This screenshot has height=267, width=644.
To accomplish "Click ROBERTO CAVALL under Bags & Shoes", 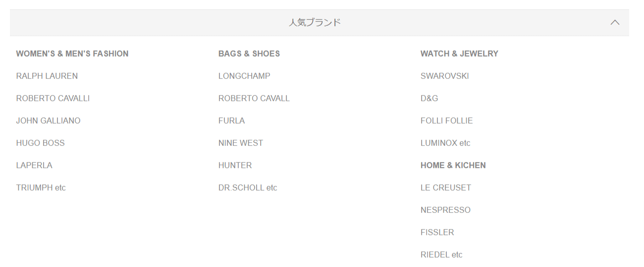I will (x=254, y=98).
